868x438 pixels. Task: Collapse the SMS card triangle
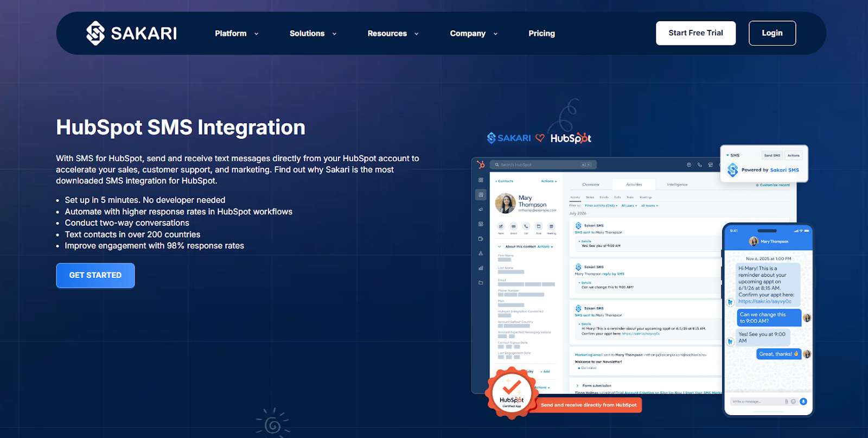point(727,155)
